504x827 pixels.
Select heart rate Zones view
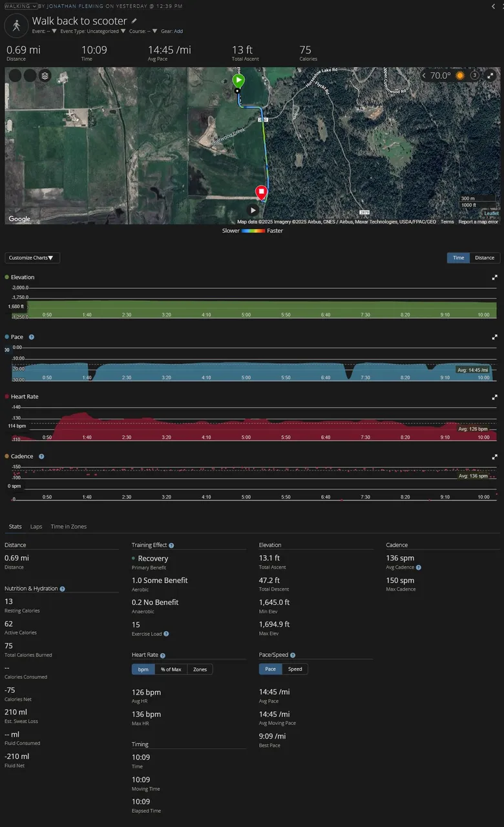click(200, 669)
